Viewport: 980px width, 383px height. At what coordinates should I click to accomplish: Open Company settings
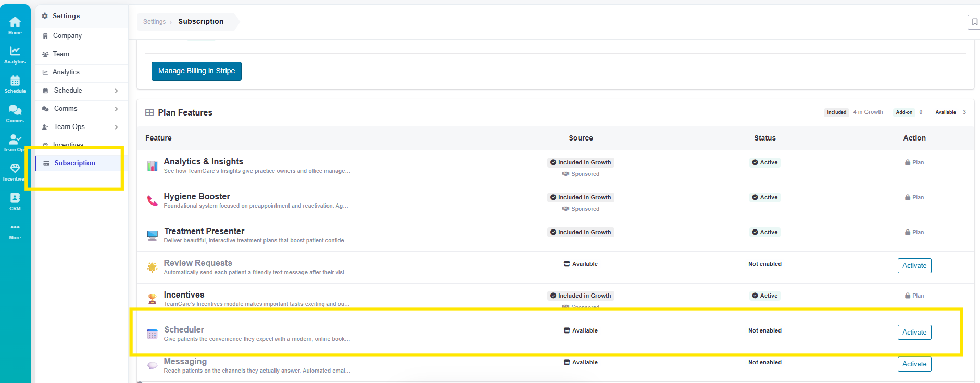82,36
